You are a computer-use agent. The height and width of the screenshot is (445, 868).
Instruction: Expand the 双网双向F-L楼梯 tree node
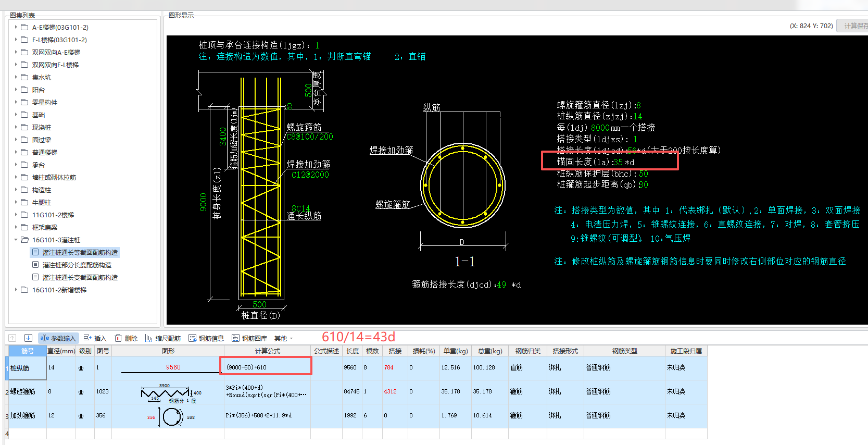coord(16,65)
